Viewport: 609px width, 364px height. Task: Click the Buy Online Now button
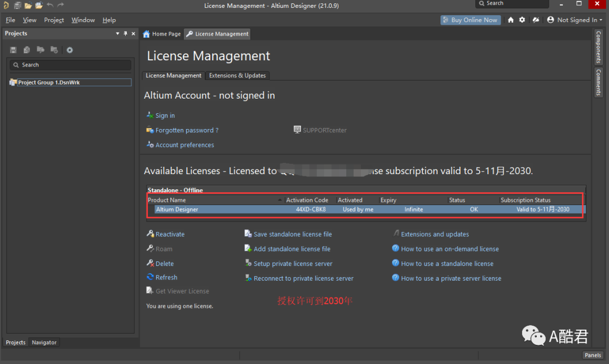pyautogui.click(x=470, y=20)
